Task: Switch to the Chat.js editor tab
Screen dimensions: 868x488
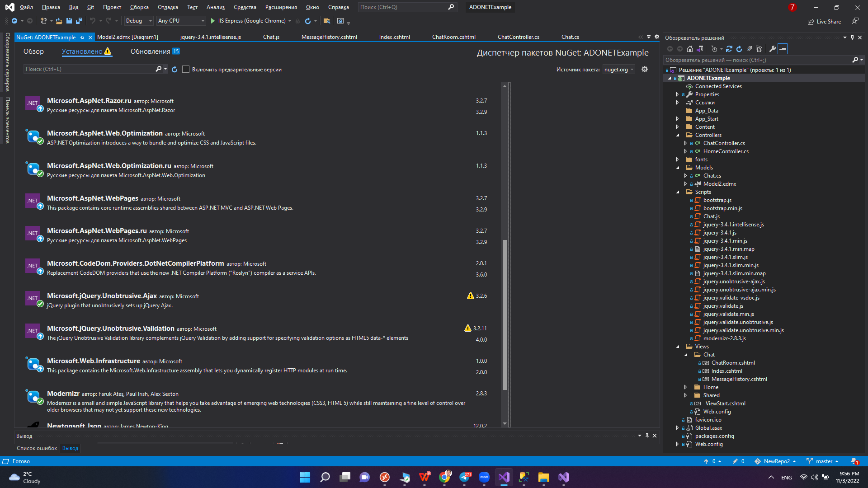Action: coord(271,37)
